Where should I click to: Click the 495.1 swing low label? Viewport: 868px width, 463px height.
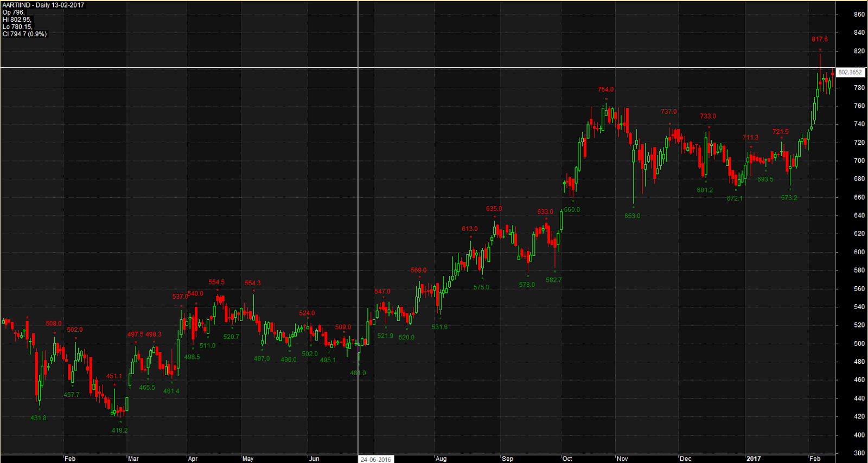[x=328, y=360]
